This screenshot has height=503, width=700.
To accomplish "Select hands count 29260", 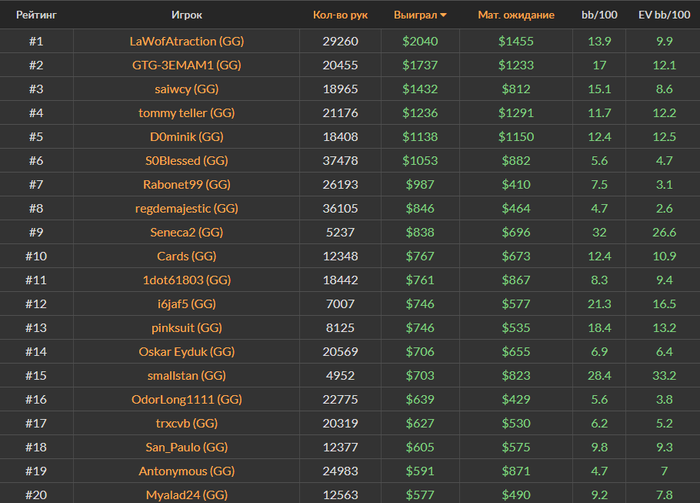I will coord(340,42).
